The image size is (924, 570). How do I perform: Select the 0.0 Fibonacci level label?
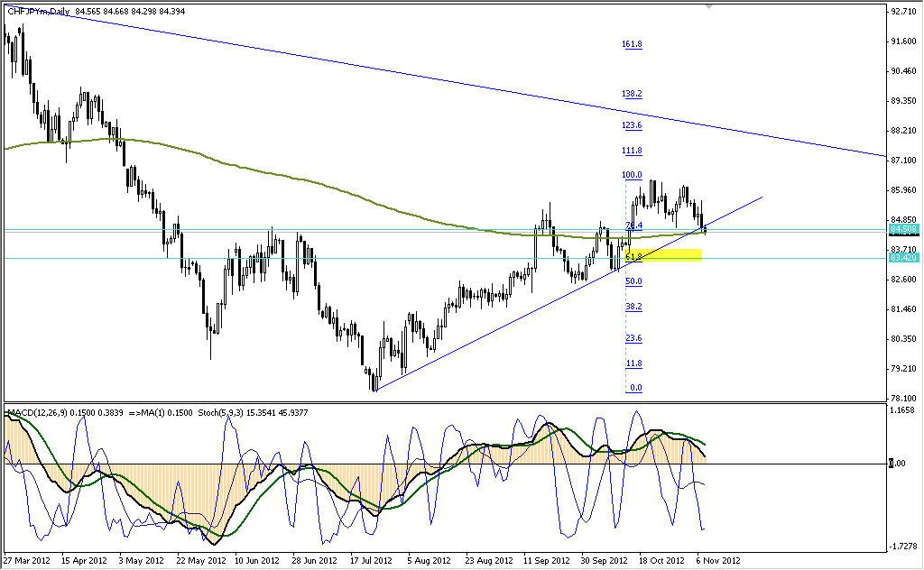[x=636, y=388]
